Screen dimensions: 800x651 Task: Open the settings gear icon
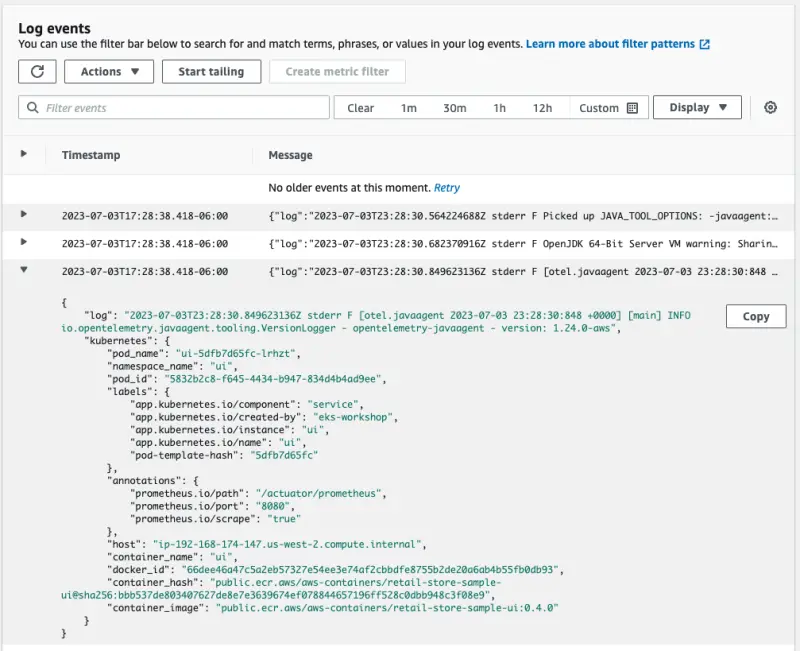coord(770,108)
